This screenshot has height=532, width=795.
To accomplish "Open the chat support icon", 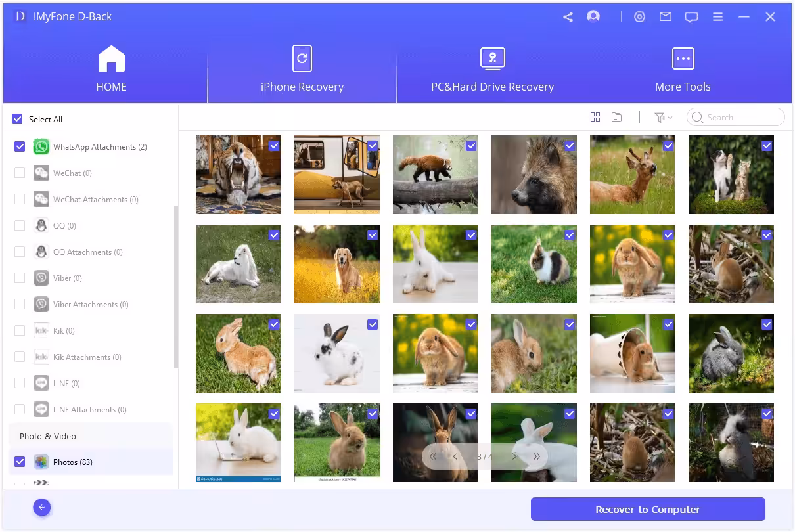I will tap(691, 17).
